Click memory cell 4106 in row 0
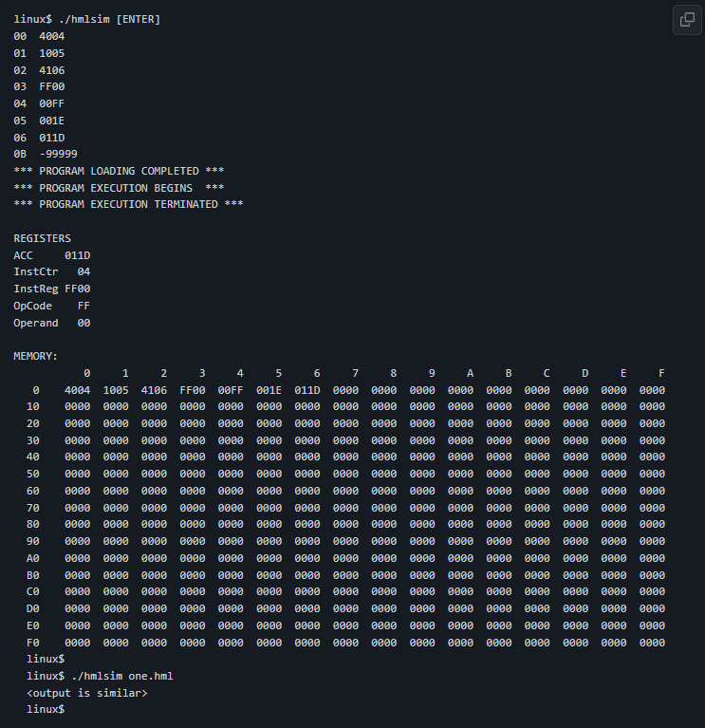This screenshot has width=705, height=728. (x=154, y=390)
